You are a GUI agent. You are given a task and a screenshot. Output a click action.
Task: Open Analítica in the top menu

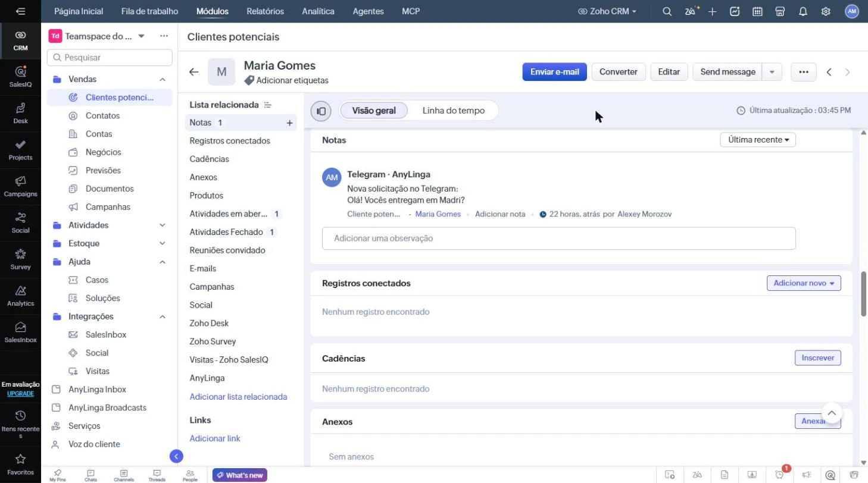click(x=318, y=11)
